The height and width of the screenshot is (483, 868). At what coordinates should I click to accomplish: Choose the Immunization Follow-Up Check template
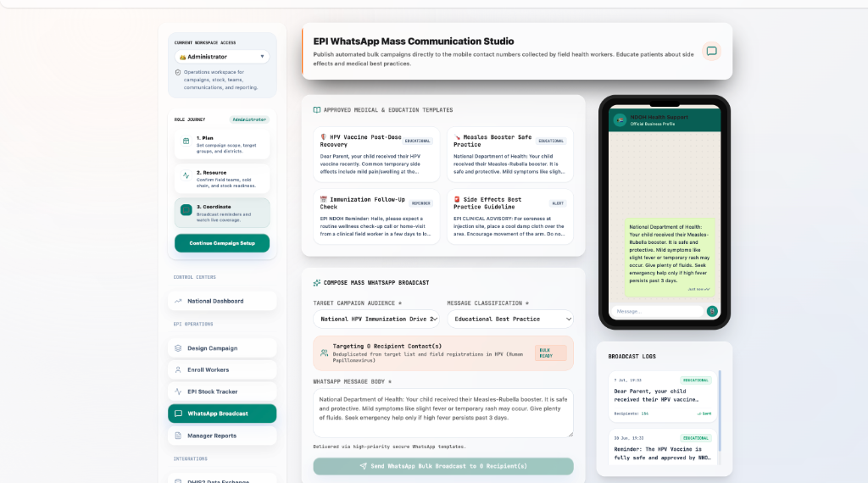pos(376,217)
